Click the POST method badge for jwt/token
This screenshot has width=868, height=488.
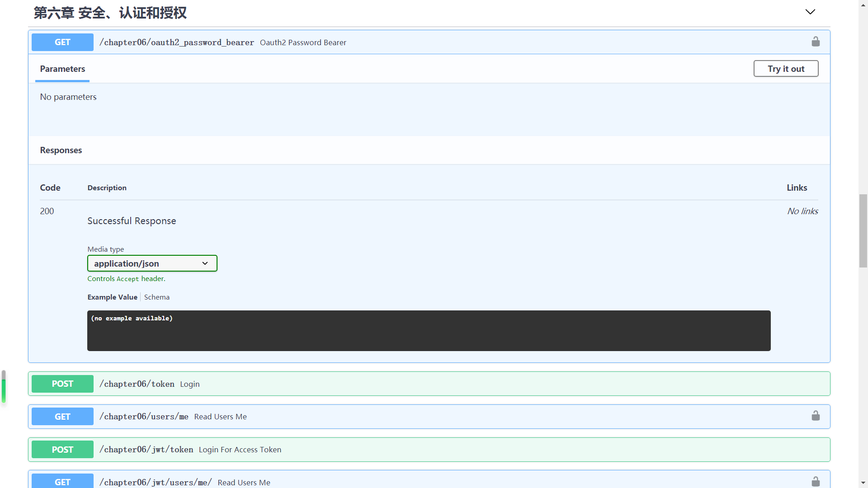(x=62, y=449)
